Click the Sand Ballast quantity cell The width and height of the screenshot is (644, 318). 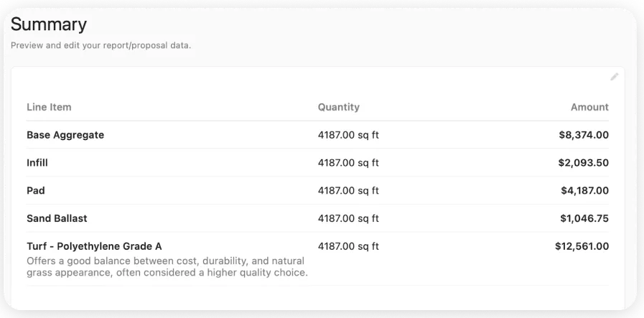click(x=348, y=218)
